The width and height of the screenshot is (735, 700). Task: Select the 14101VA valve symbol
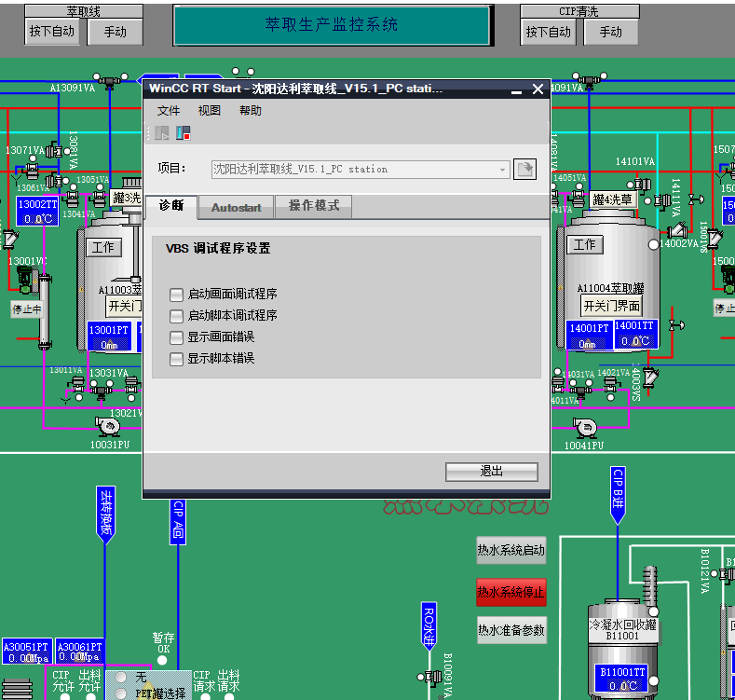[642, 185]
